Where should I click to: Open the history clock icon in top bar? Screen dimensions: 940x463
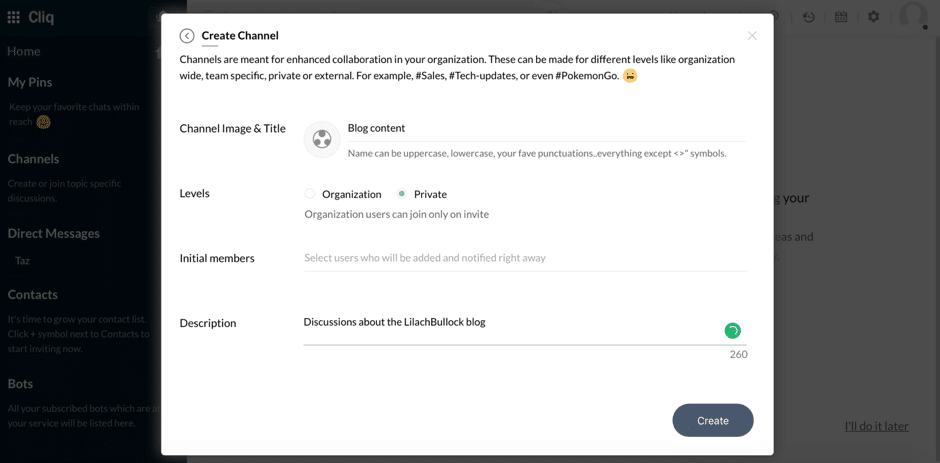pos(809,17)
